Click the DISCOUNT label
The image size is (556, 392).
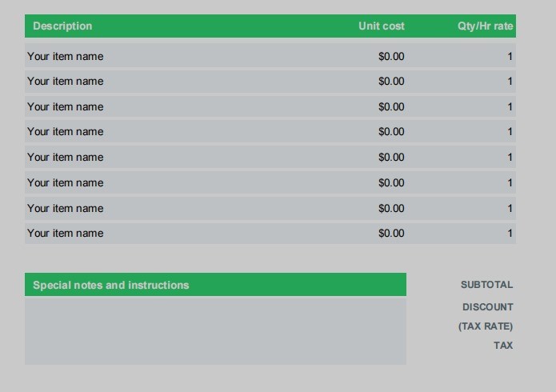pyautogui.click(x=487, y=307)
